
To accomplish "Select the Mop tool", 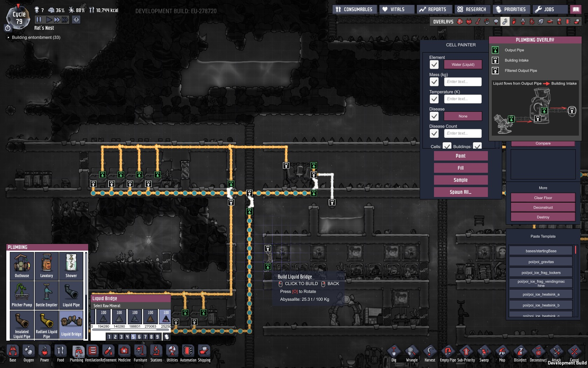I will click(x=502, y=354).
